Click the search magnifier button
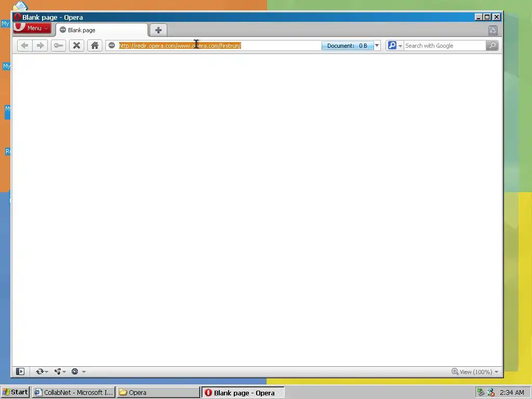 tap(493, 46)
